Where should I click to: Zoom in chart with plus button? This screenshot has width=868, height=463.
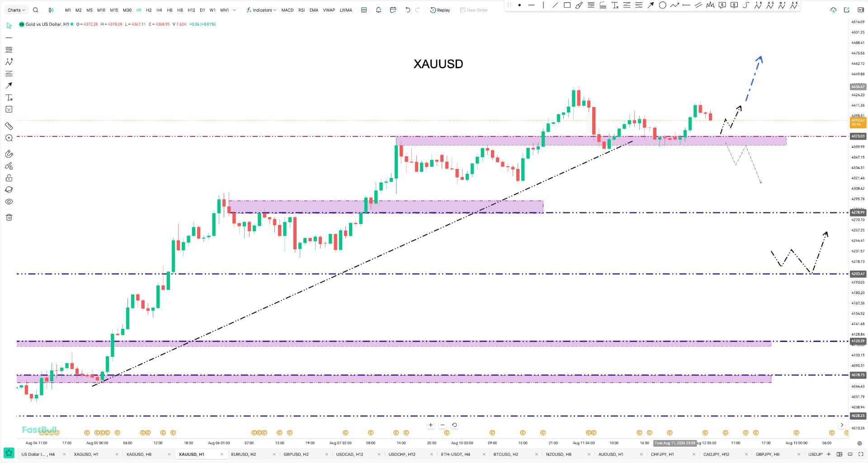coord(431,425)
